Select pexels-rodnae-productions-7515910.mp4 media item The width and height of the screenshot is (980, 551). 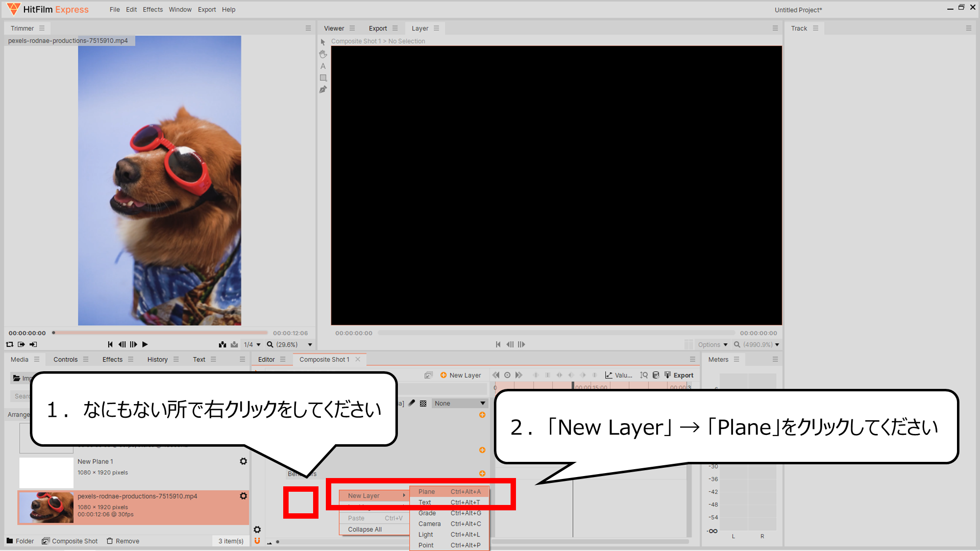click(133, 507)
